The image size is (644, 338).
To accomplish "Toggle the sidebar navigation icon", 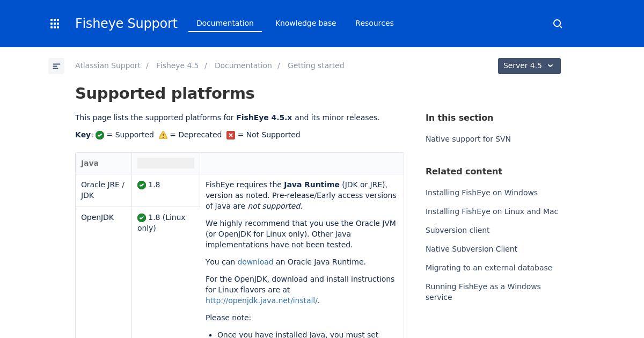I will [x=56, y=66].
